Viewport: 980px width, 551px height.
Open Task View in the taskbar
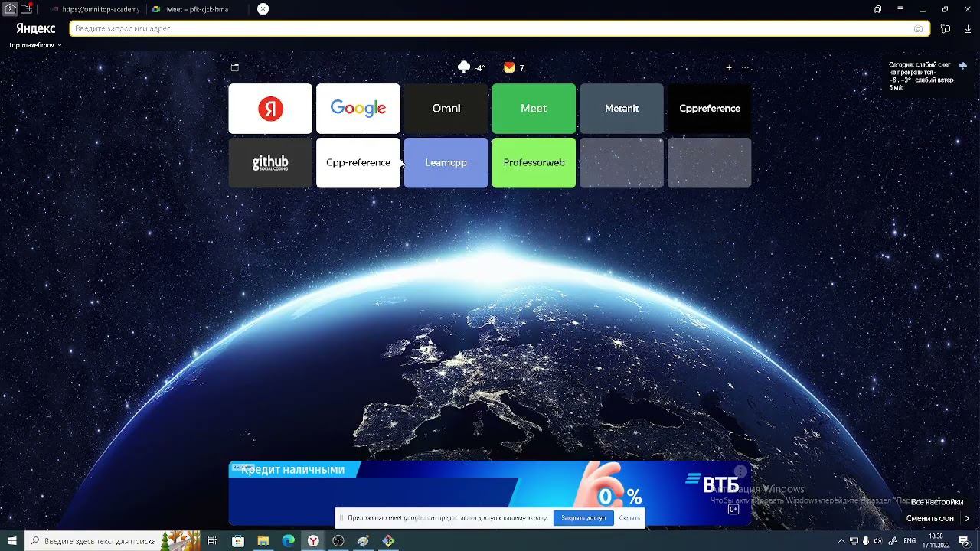(213, 541)
